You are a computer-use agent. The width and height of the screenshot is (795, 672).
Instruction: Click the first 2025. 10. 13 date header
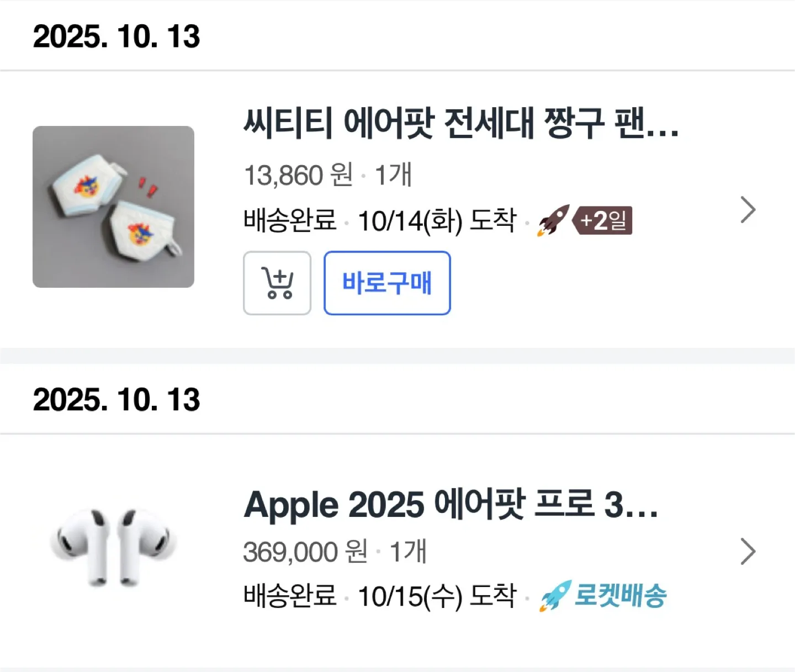(x=116, y=36)
